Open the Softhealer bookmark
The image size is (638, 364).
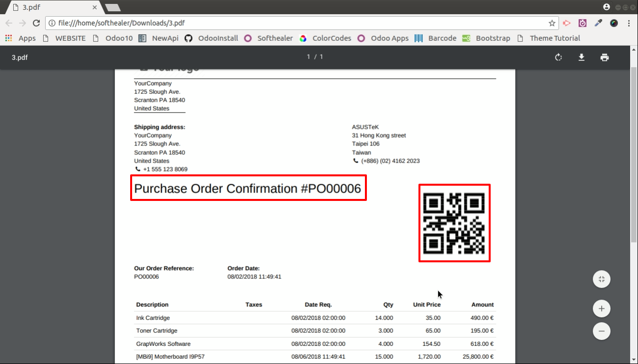click(x=269, y=38)
